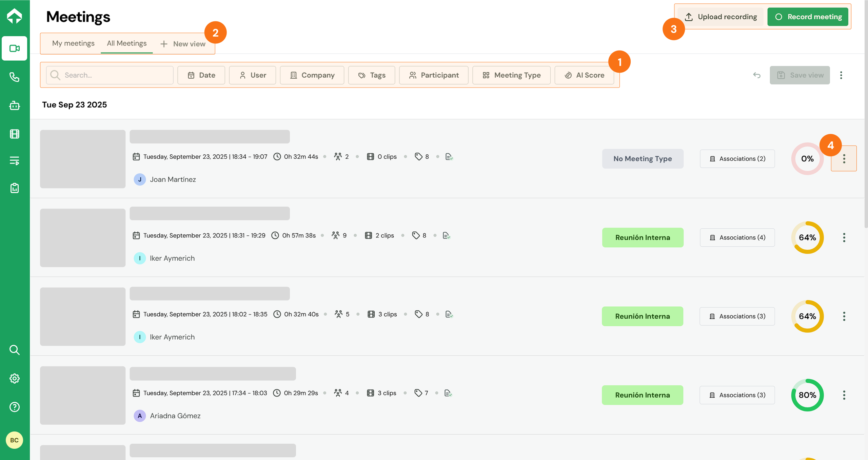Click Iker Aymerich on the 18:31 meeting
Viewport: 868px width, 460px height.
[x=172, y=258]
